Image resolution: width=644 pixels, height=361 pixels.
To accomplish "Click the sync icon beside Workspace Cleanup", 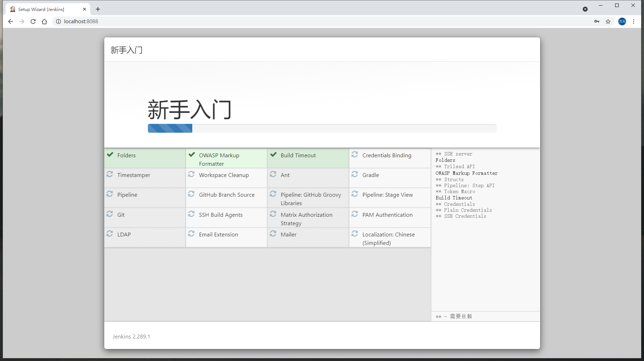I will 191,174.
